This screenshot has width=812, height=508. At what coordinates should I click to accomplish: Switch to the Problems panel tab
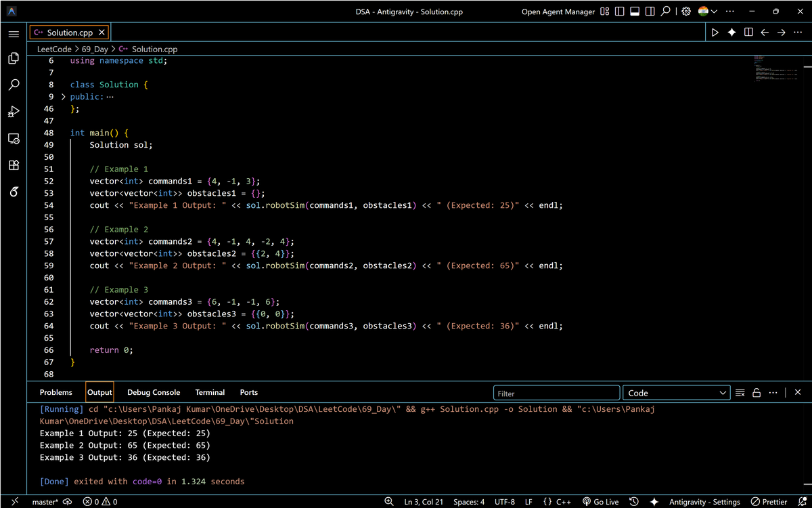[x=55, y=392]
